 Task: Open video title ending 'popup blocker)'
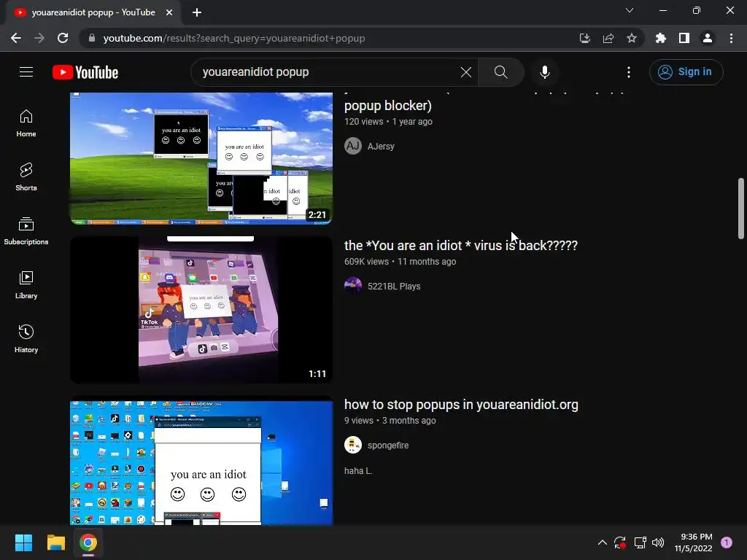(388, 105)
